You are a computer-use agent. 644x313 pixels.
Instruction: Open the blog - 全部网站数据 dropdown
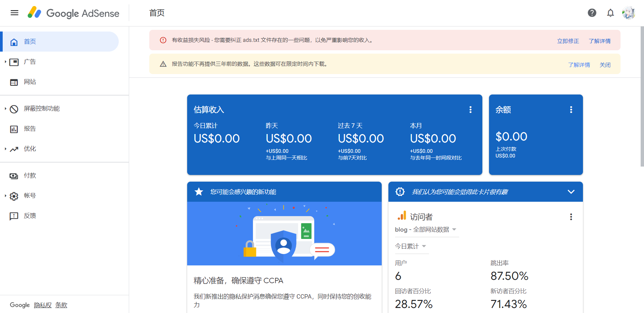pos(426,230)
